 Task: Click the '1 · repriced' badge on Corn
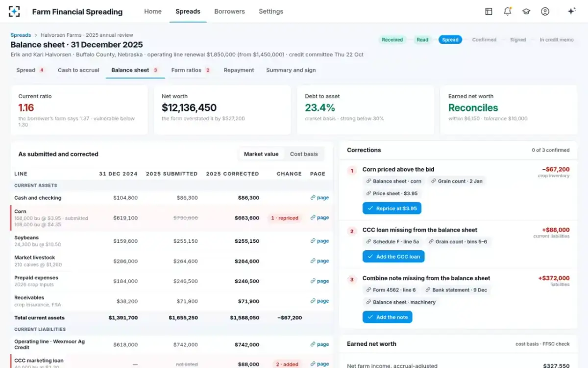tap(285, 218)
